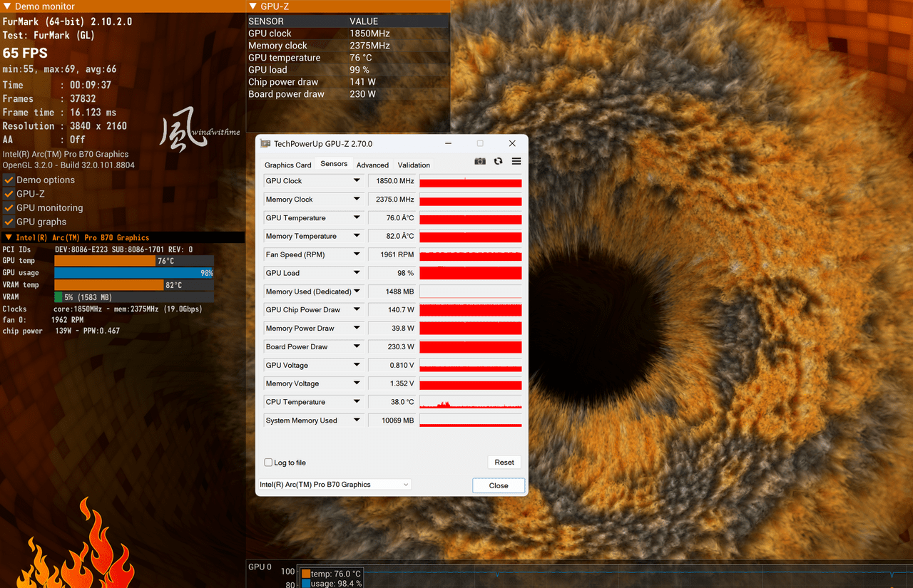Screen dimensions: 913x588
Task: Click the "65 FPS" readout
Action: tap(25, 53)
